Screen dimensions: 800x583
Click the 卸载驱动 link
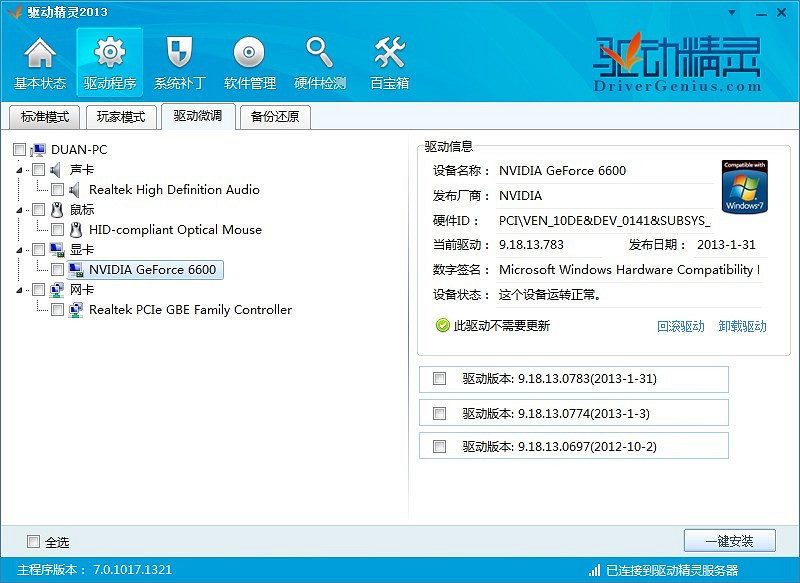pyautogui.click(x=742, y=326)
